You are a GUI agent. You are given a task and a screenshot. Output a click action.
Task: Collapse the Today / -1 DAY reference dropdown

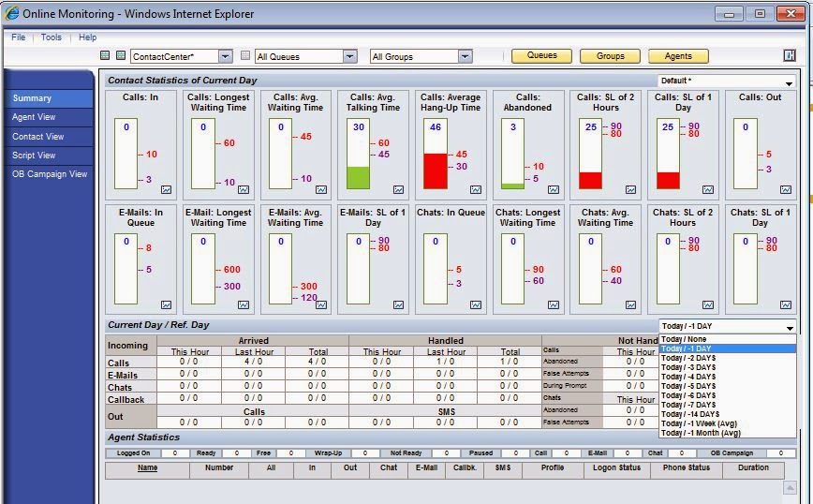click(790, 327)
